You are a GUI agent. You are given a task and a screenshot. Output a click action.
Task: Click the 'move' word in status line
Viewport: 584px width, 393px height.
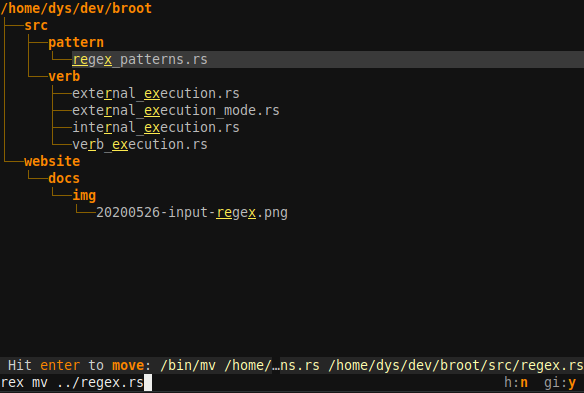tap(128, 365)
